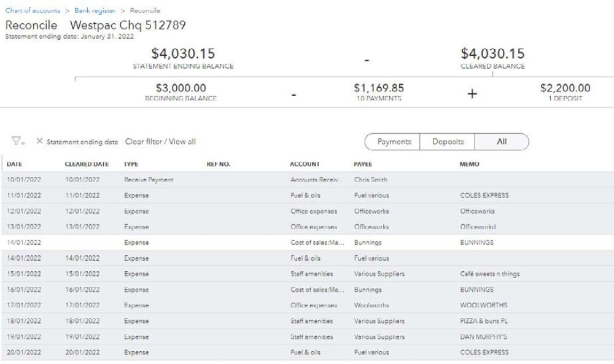614x364 pixels.
Task: Sort by TYPE column header
Action: pyautogui.click(x=131, y=164)
